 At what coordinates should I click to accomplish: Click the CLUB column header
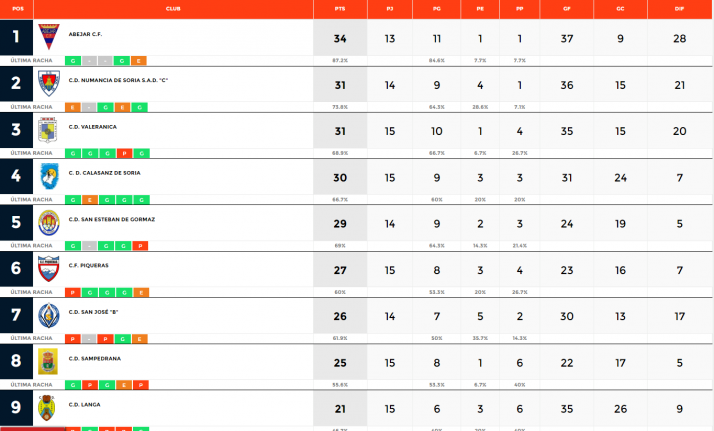pos(173,7)
